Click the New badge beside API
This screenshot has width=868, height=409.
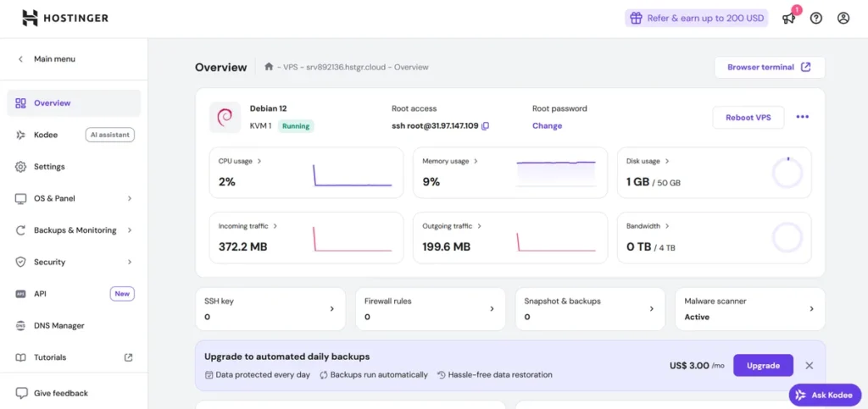122,294
